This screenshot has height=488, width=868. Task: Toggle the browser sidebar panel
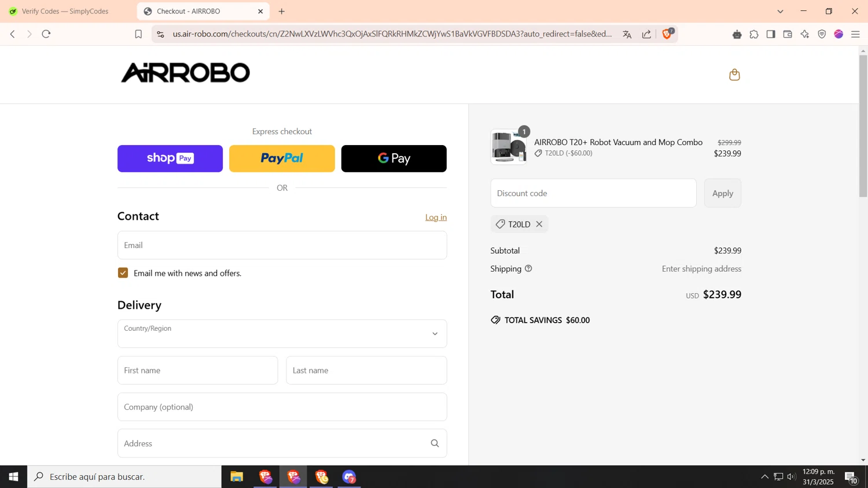771,34
